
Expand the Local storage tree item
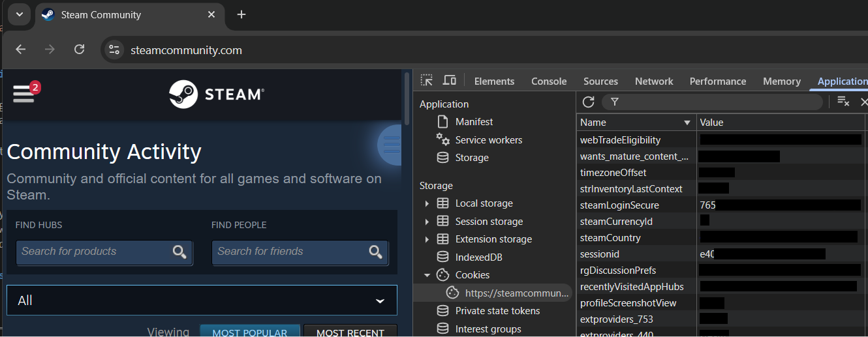coord(427,203)
